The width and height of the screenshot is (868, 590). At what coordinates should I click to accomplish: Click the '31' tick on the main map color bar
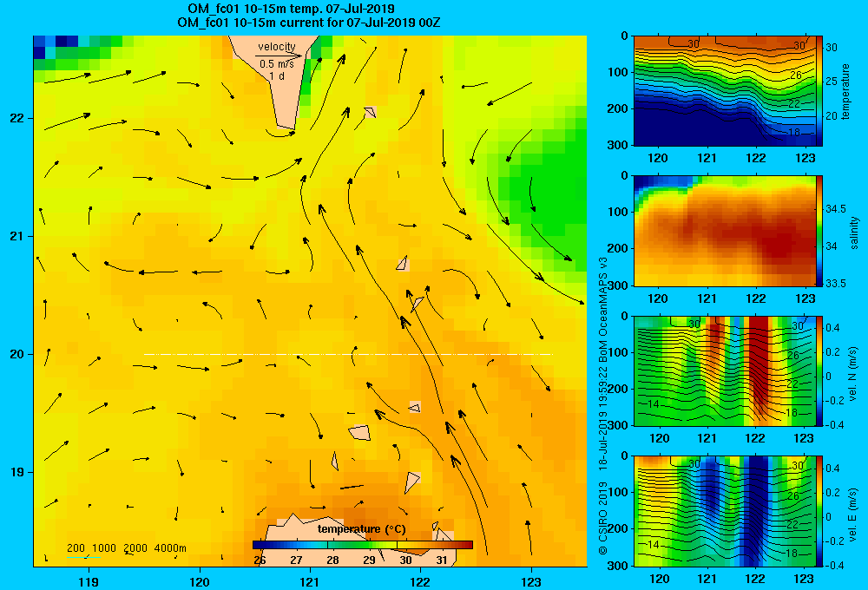click(x=442, y=560)
